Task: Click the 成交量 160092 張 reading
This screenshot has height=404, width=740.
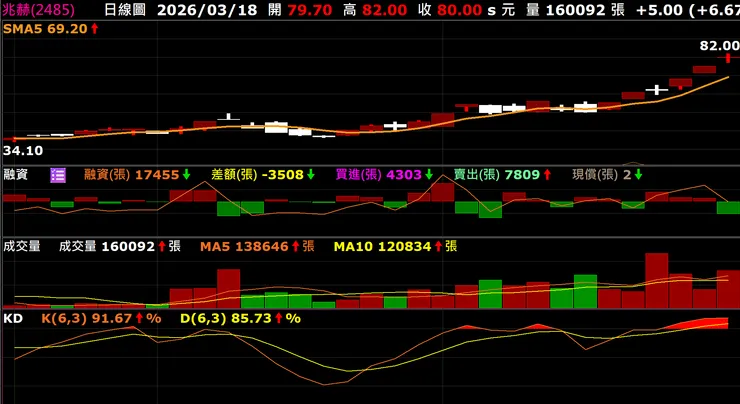Action: point(120,246)
